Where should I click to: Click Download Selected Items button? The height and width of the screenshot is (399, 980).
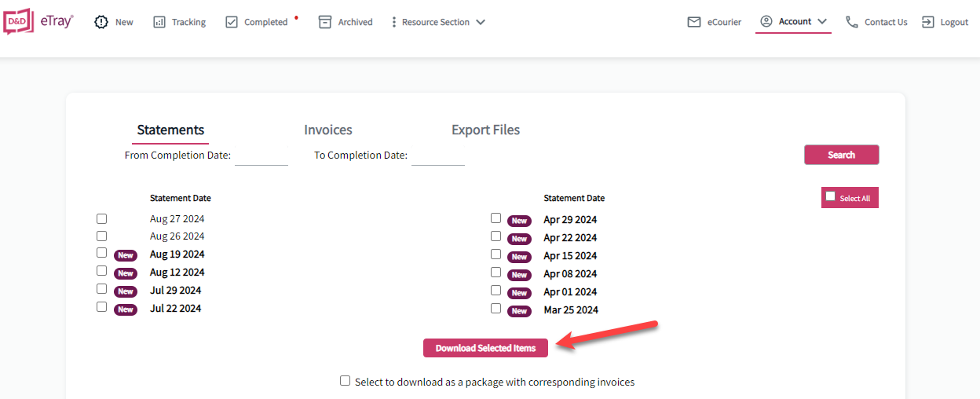485,348
